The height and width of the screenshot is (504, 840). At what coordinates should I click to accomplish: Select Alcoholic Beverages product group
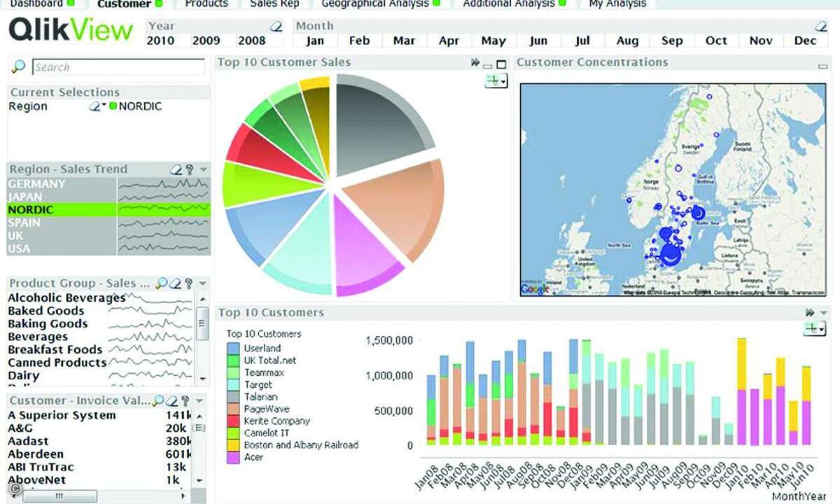tap(66, 297)
